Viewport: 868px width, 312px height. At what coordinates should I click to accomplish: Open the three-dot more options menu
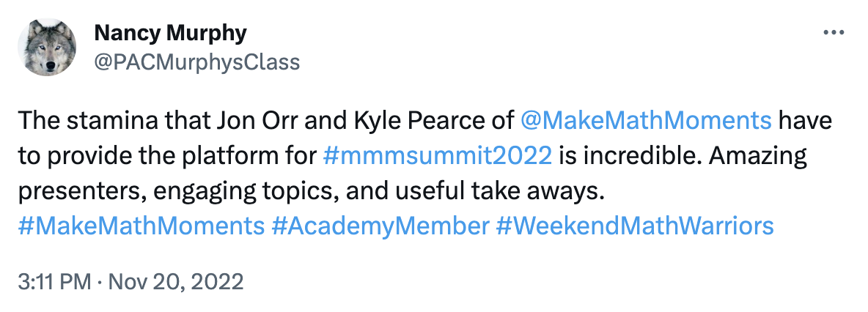(834, 34)
